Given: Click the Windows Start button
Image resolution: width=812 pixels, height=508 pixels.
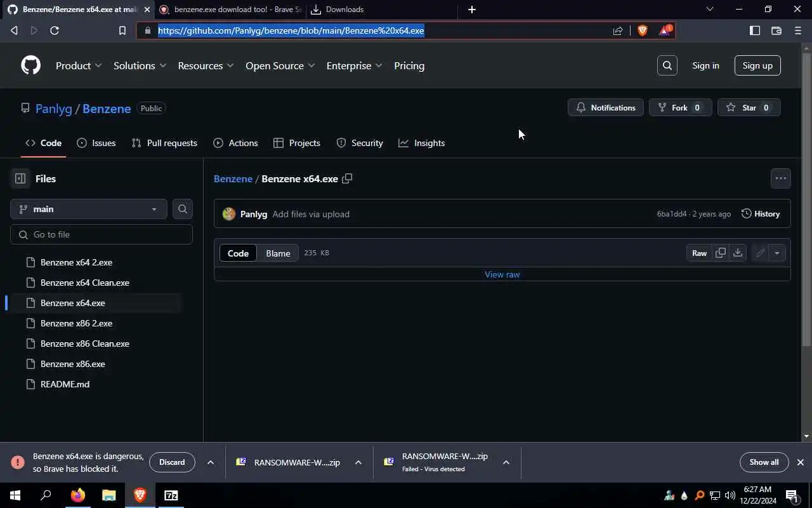Looking at the screenshot, I should (x=15, y=495).
